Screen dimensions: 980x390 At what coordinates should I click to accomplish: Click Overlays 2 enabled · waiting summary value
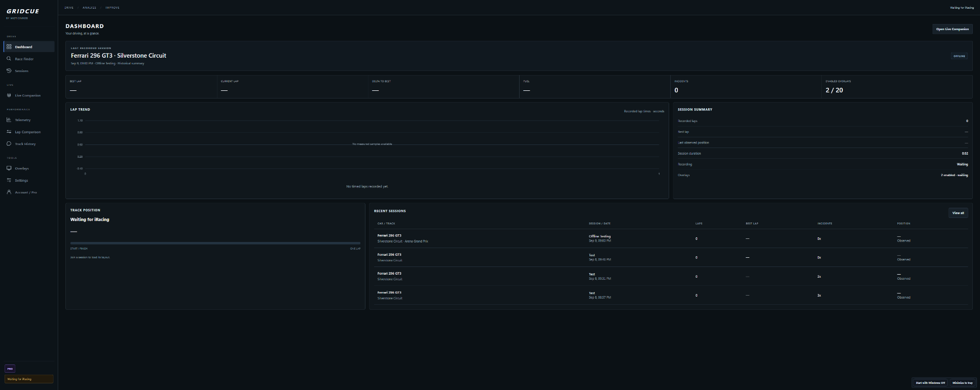pos(954,175)
